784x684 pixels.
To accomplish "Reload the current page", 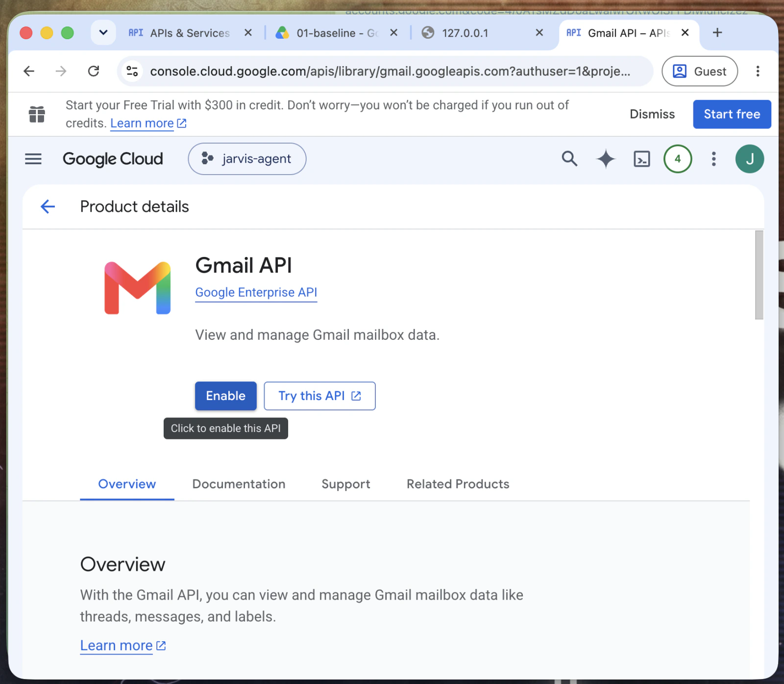I will click(94, 71).
